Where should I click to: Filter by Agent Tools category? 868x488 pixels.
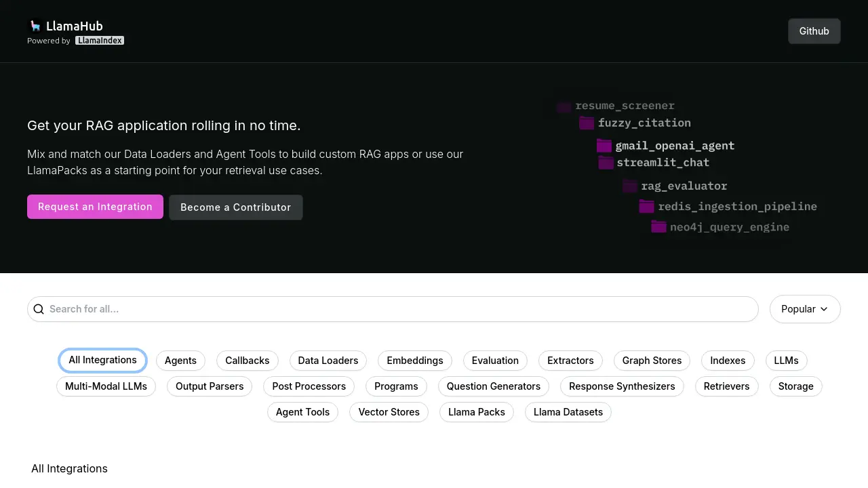(x=302, y=412)
